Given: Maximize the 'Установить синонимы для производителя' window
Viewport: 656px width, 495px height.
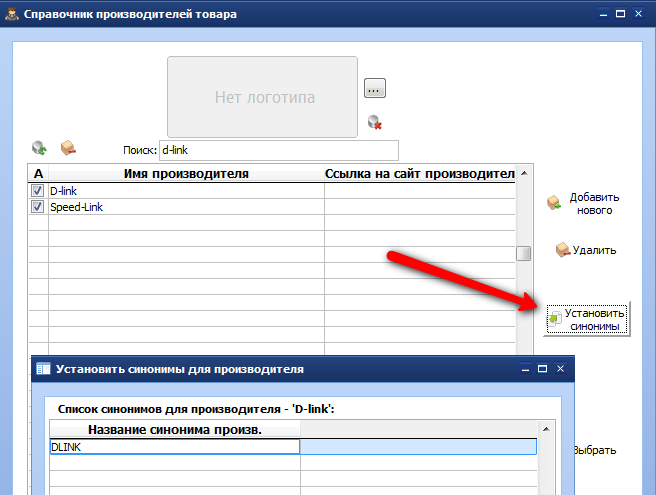Looking at the screenshot, I should (x=542, y=369).
